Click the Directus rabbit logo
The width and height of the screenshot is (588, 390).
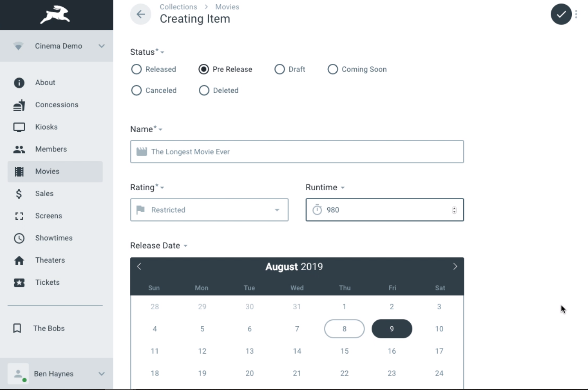coord(55,15)
